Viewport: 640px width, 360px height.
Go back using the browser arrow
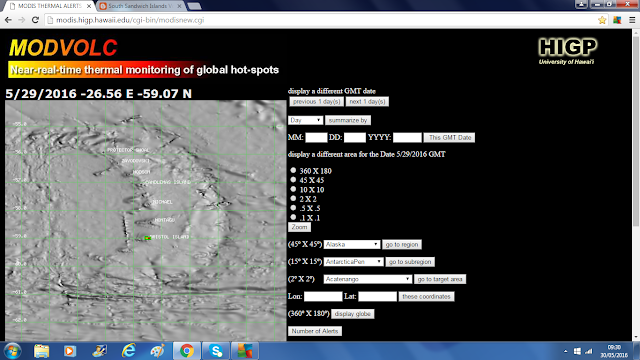click(x=8, y=20)
